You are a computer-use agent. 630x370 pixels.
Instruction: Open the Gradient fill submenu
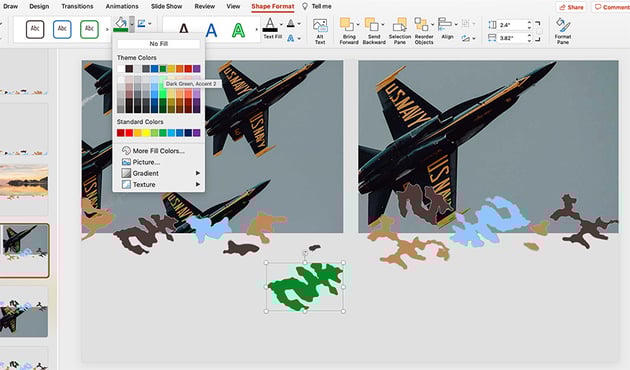click(x=160, y=173)
